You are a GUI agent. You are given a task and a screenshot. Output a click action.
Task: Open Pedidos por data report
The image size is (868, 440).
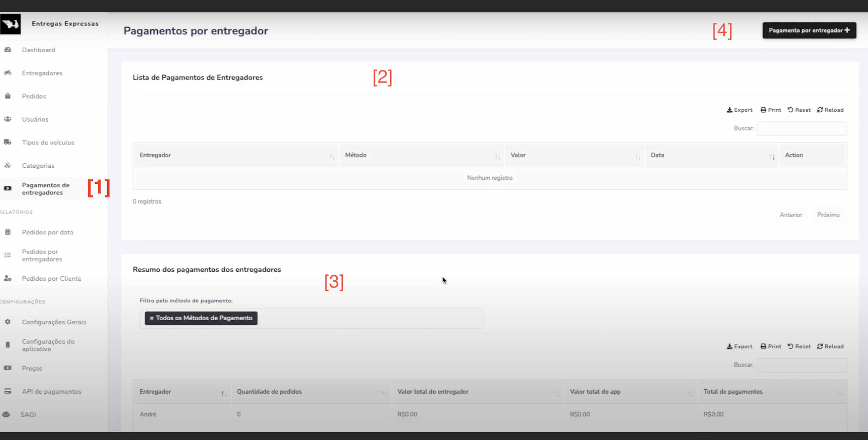(x=47, y=232)
